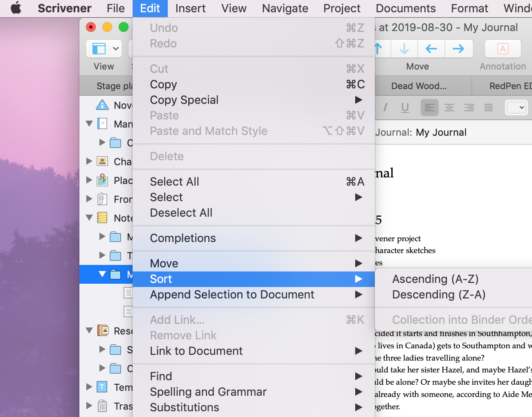Image resolution: width=532 pixels, height=417 pixels.
Task: Sort Ascending (A-Z)
Action: (x=453, y=279)
